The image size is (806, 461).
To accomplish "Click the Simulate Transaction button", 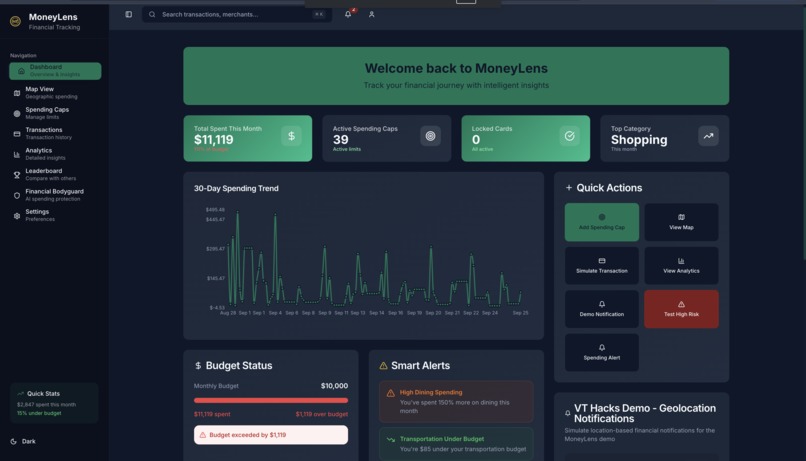I will (602, 266).
